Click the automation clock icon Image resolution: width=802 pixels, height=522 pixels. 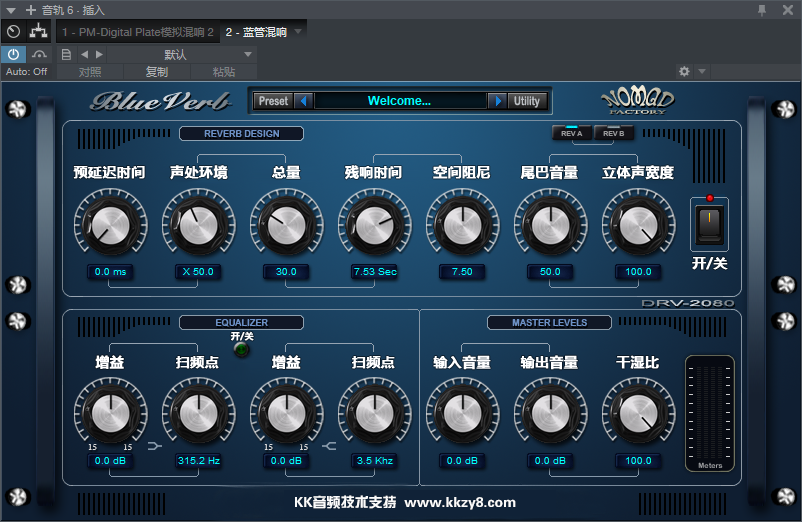pyautogui.click(x=13, y=32)
